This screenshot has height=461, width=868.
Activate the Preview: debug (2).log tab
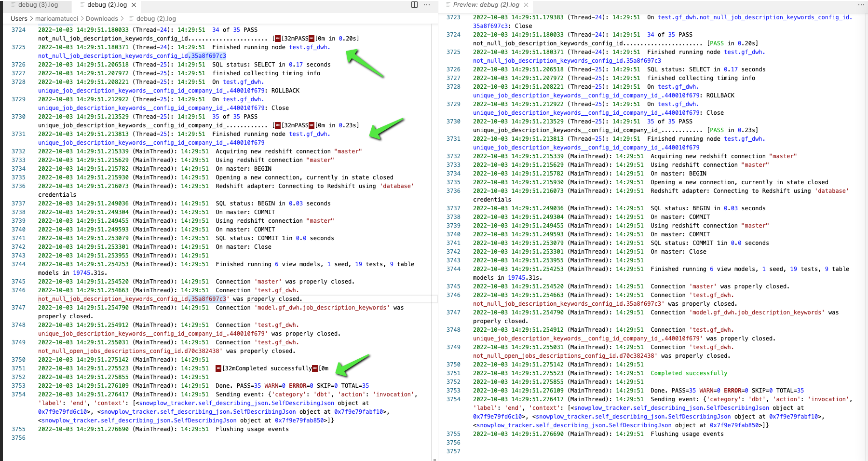(486, 5)
